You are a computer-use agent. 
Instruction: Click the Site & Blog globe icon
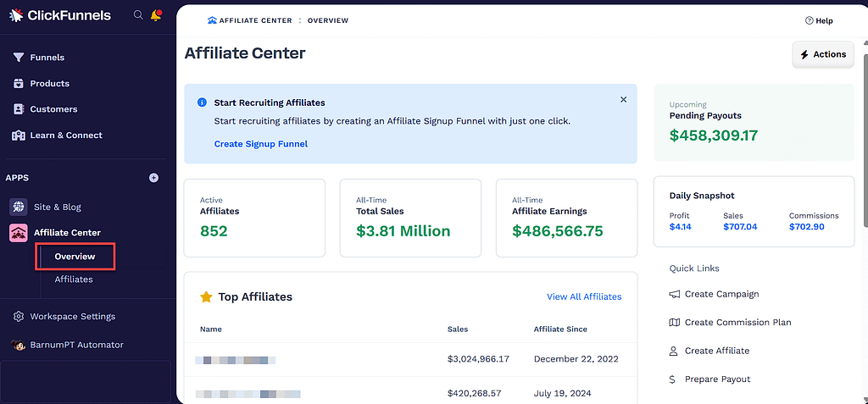click(19, 207)
